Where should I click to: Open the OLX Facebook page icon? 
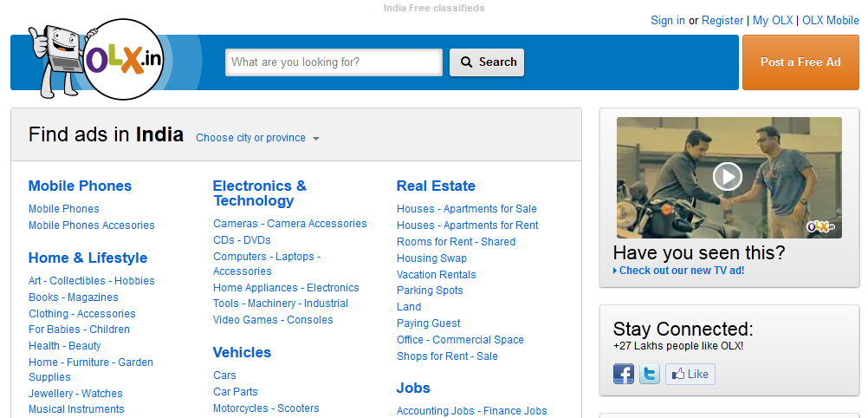pos(624,374)
